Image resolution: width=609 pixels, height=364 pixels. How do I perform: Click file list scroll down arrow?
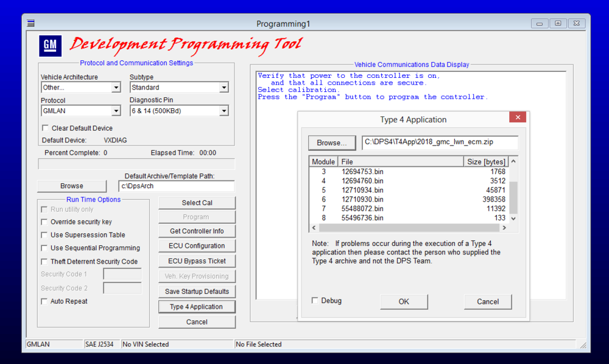[513, 219]
